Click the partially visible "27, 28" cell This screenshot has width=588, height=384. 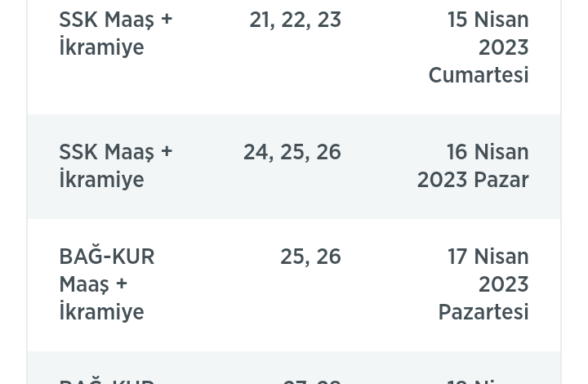coord(311,379)
